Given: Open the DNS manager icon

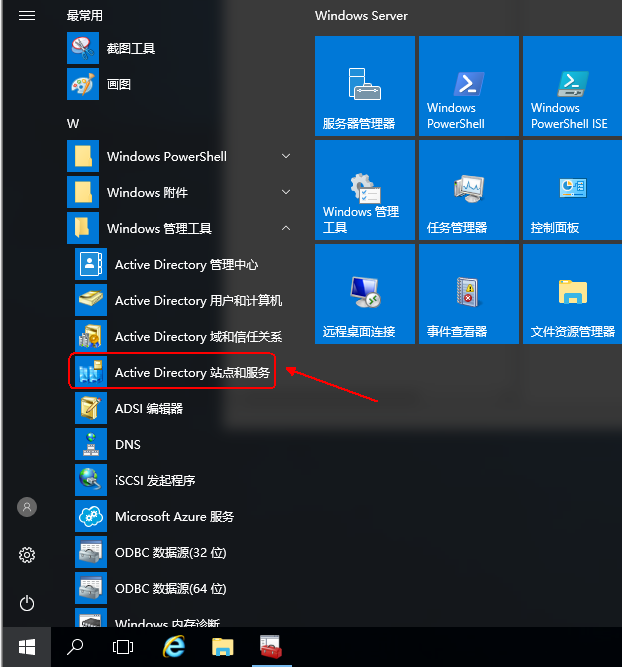Looking at the screenshot, I should (91, 444).
